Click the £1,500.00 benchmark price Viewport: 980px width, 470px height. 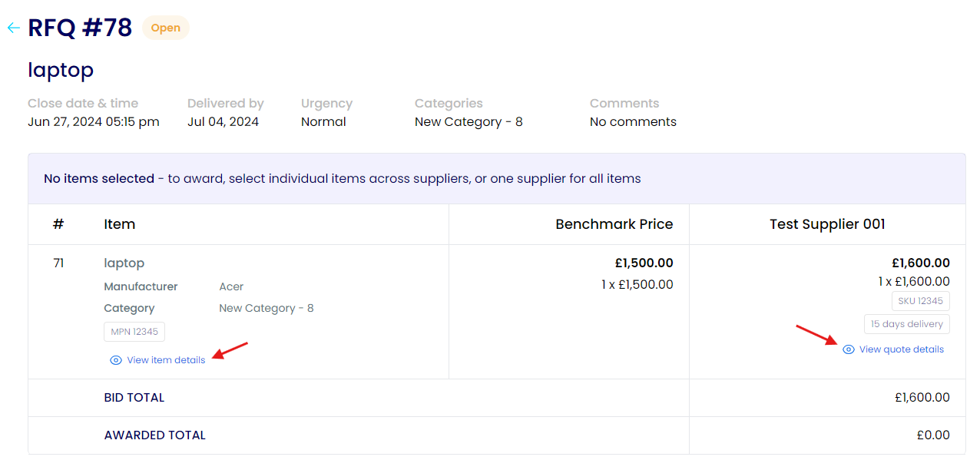coord(644,263)
